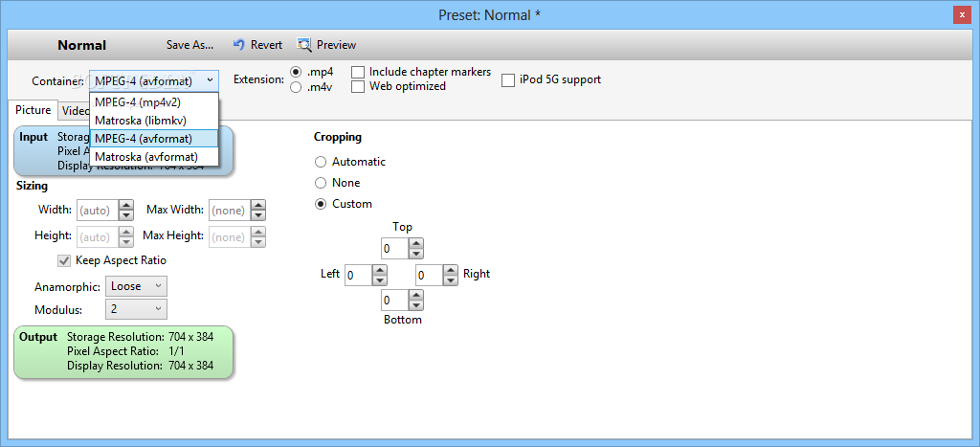Decrease Top crop with the down arrow
980x447 pixels.
click(x=416, y=254)
